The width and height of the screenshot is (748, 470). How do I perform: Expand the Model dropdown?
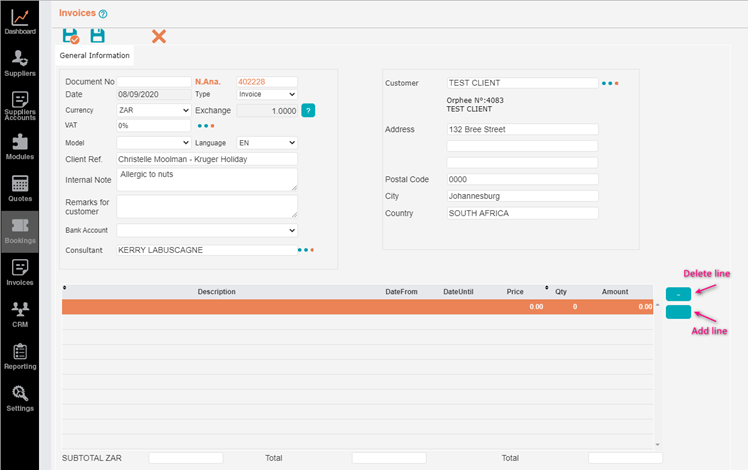click(x=154, y=143)
